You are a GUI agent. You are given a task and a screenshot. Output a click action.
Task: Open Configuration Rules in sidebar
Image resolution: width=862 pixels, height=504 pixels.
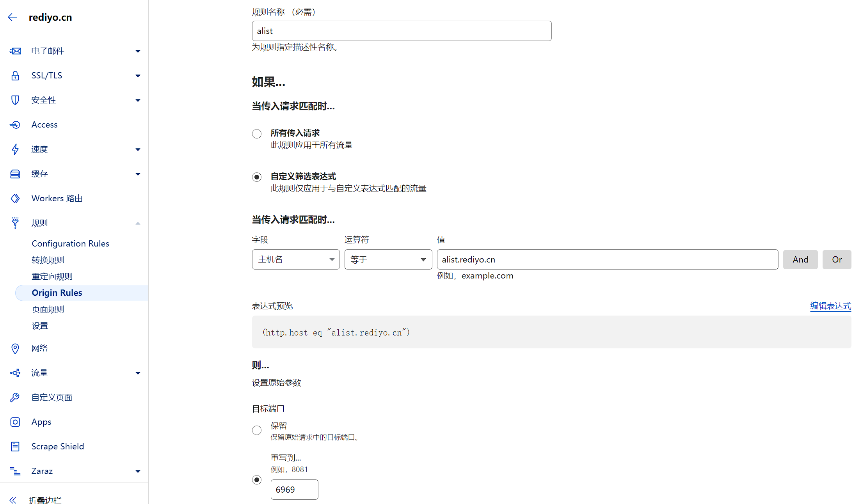70,243
